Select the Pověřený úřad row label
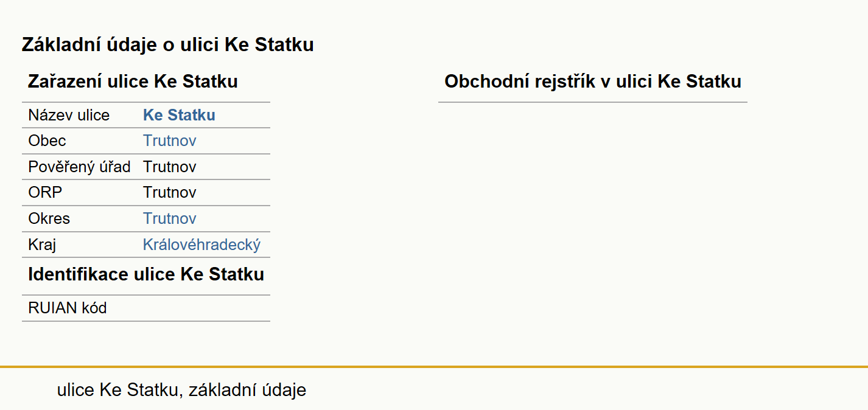The image size is (868, 410). (79, 167)
